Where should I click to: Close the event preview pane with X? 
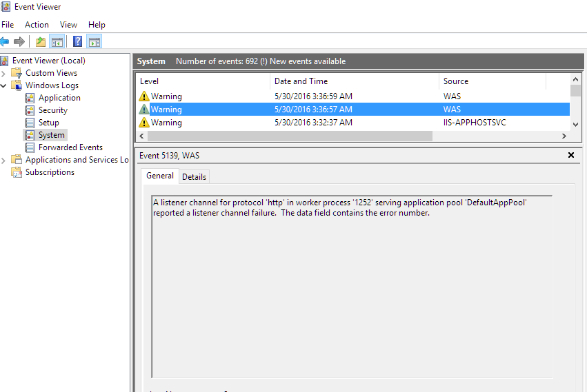(570, 156)
